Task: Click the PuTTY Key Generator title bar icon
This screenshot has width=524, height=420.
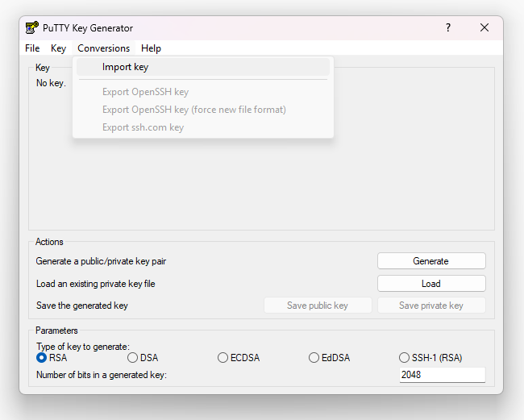Action: (x=32, y=27)
